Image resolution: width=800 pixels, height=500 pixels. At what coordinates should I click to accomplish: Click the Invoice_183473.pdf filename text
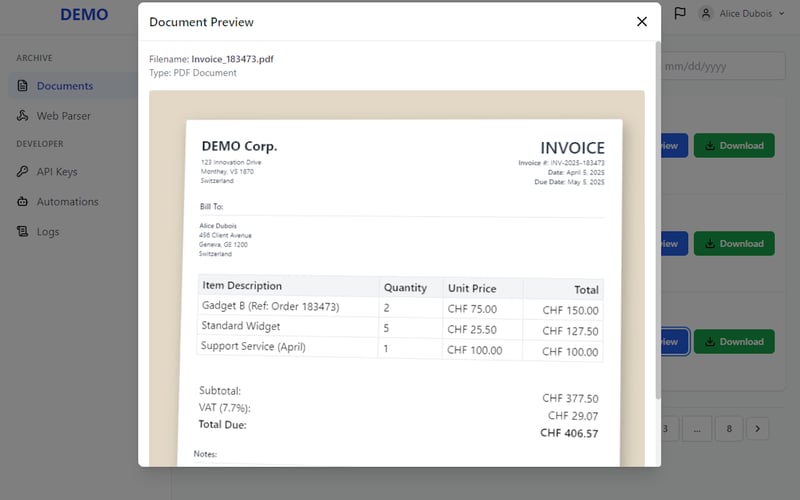point(232,59)
